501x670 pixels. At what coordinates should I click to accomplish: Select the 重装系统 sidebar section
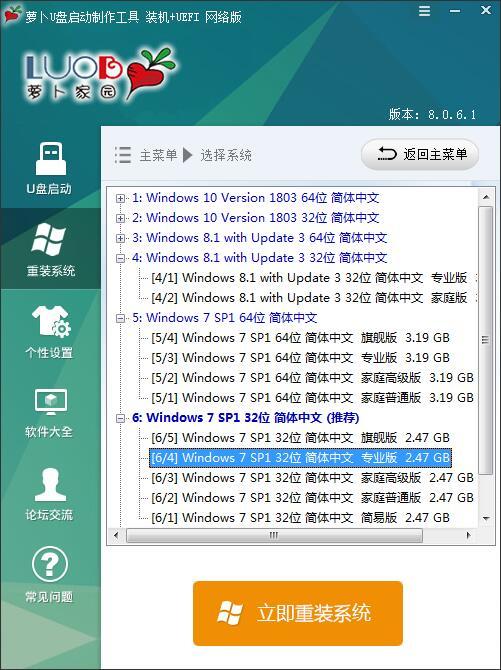tap(50, 249)
